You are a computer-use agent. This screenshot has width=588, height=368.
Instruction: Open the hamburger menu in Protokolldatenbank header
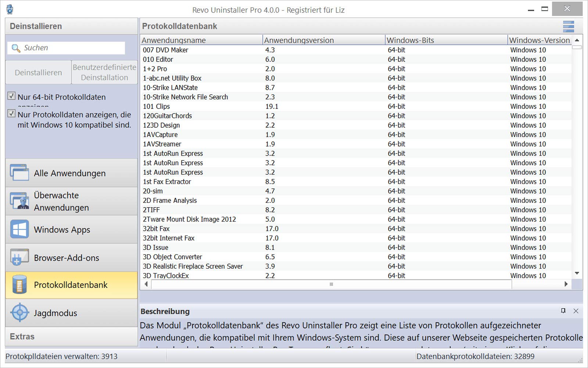coord(568,26)
